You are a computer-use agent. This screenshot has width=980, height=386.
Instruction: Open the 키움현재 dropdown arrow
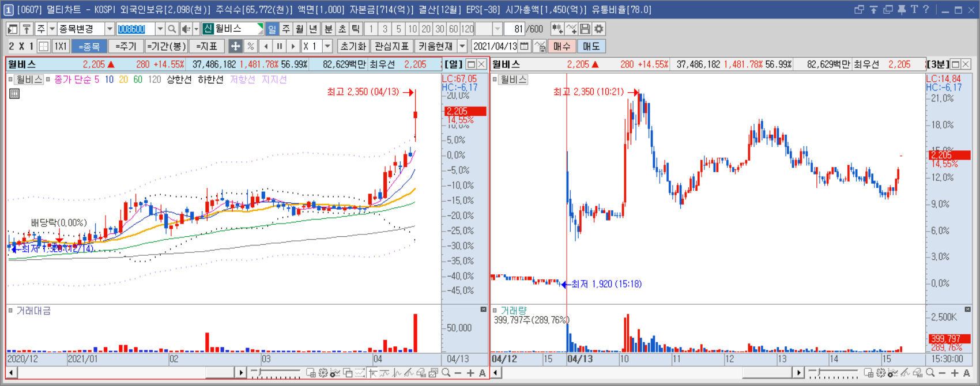(462, 46)
